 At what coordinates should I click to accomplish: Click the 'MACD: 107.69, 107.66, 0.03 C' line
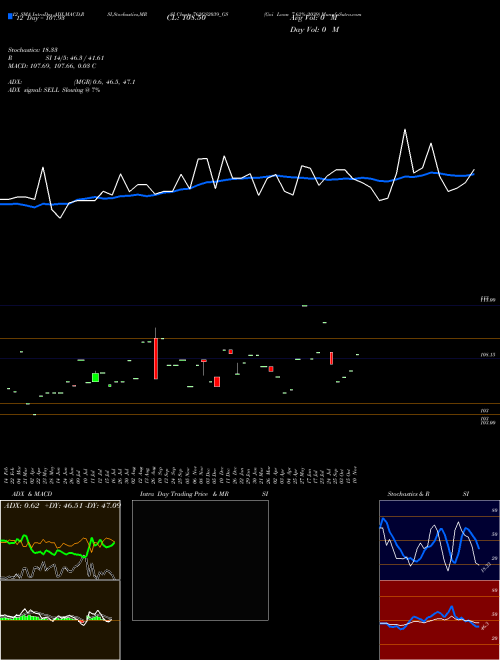click(52, 66)
